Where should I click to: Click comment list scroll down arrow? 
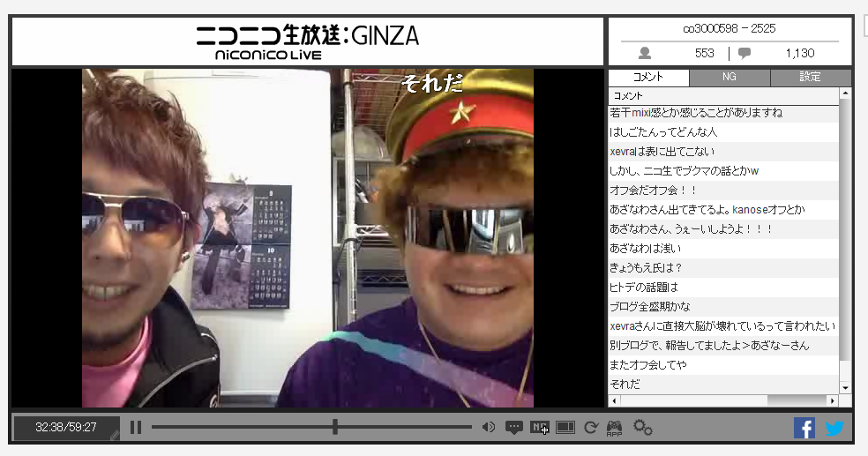(845, 387)
